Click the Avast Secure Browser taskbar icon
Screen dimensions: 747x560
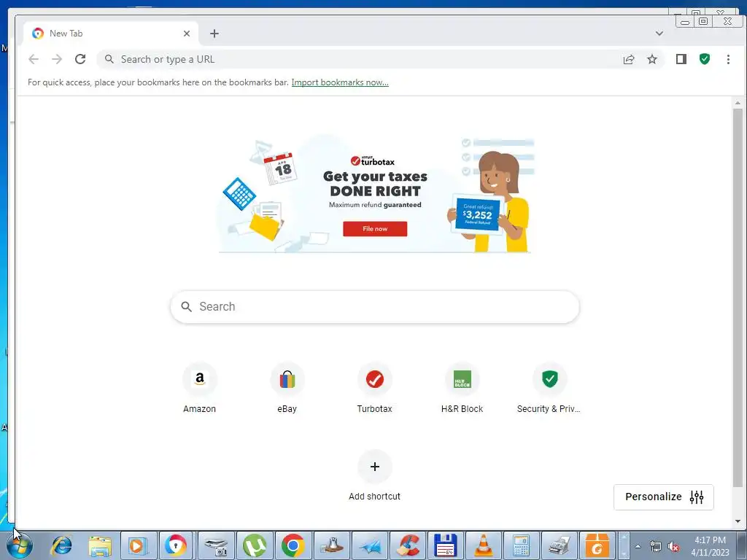tap(176, 545)
